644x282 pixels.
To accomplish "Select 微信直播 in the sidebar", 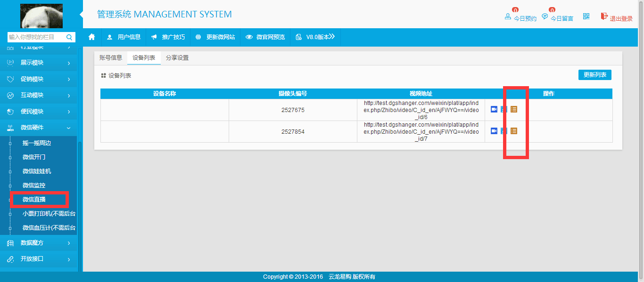I will click(34, 200).
